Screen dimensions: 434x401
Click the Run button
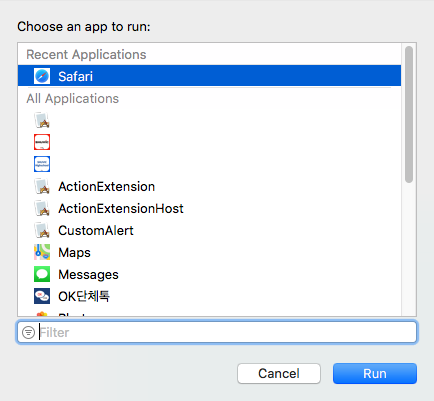pyautogui.click(x=375, y=374)
